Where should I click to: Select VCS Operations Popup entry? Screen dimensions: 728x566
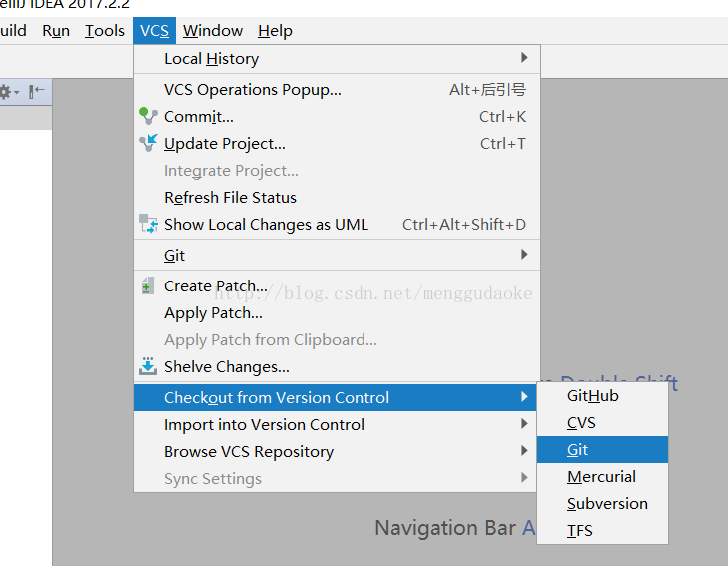[x=338, y=89]
